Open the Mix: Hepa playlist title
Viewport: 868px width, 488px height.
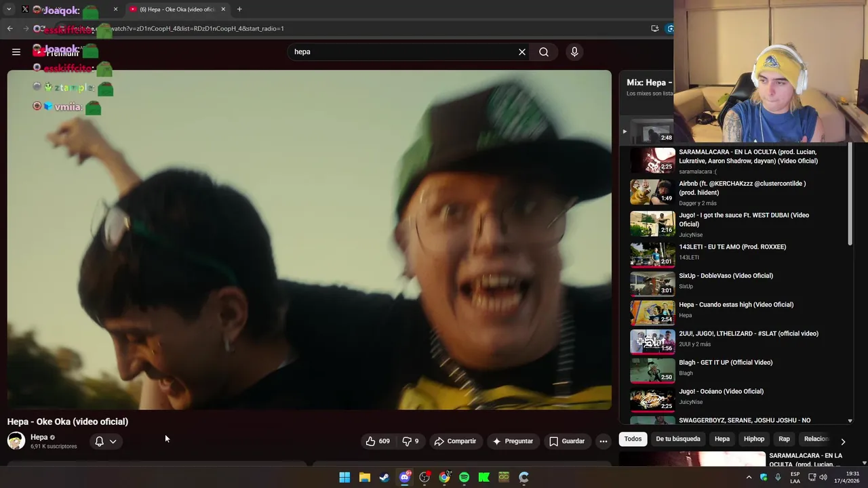pyautogui.click(x=649, y=83)
